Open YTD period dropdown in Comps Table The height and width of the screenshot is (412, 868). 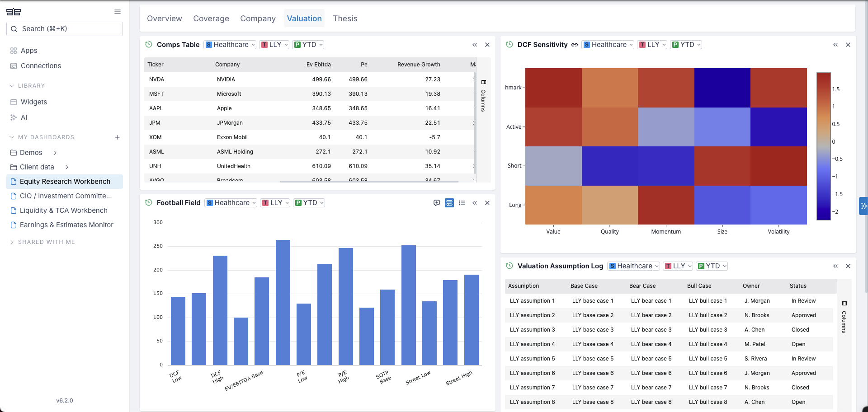[x=309, y=45]
